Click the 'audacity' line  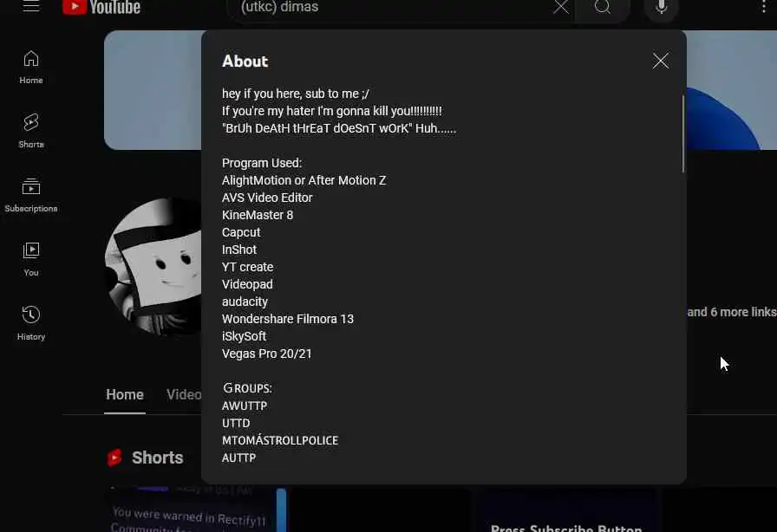click(245, 302)
